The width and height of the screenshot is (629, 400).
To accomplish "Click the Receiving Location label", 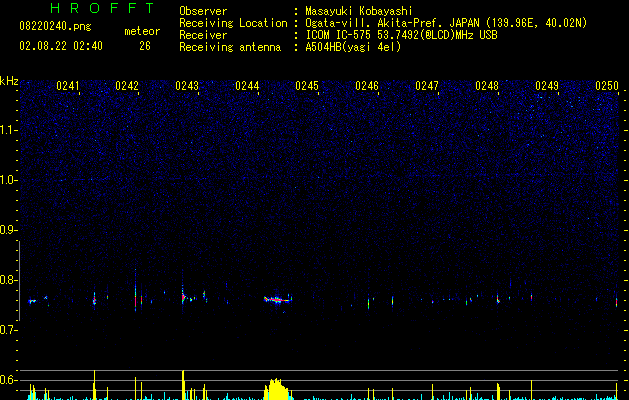I will 233,23.
